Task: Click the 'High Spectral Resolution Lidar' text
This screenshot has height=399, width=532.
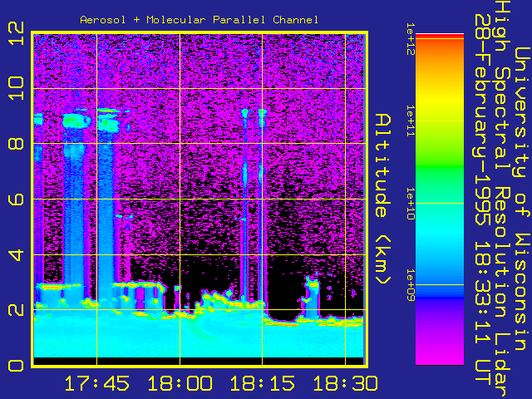Action: point(502,199)
